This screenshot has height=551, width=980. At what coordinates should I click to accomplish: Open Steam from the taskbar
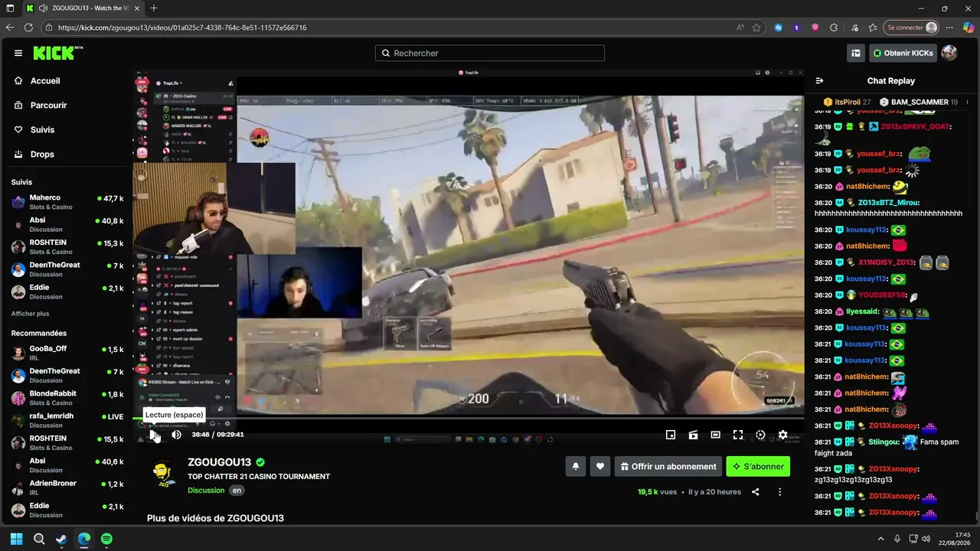(61, 539)
